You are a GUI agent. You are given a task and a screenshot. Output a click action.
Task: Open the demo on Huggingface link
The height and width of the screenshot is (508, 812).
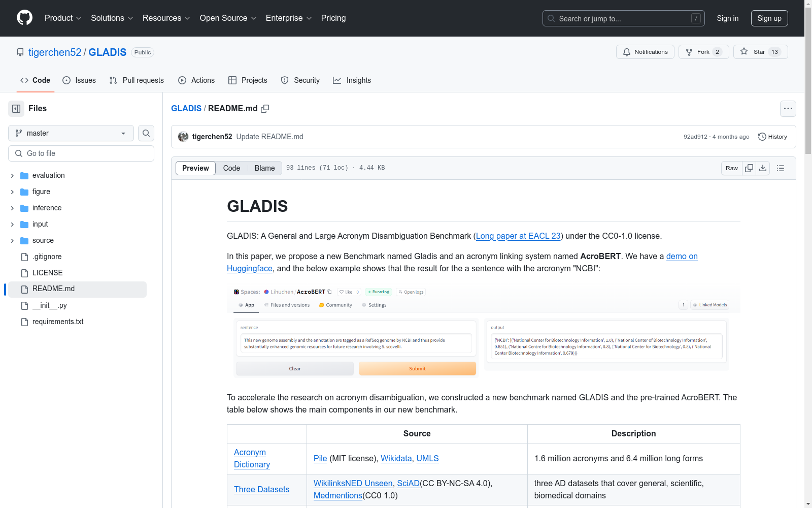click(x=682, y=257)
